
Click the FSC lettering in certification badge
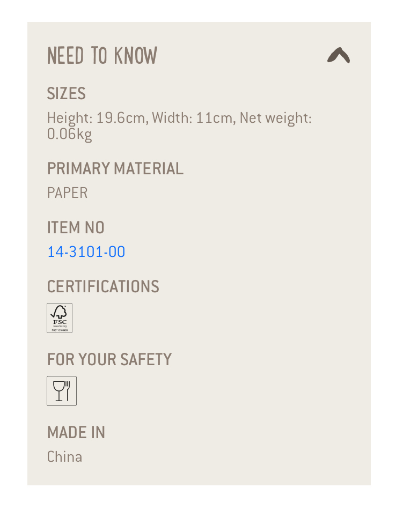pyautogui.click(x=60, y=322)
